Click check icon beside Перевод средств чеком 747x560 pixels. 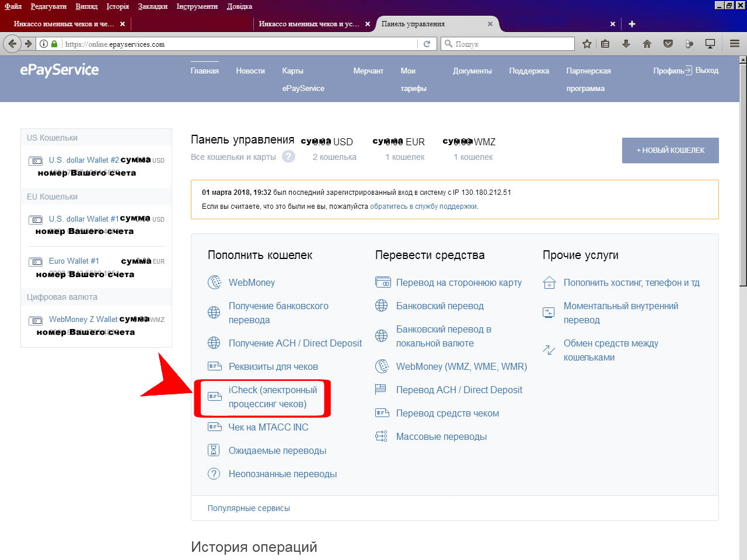click(x=382, y=413)
